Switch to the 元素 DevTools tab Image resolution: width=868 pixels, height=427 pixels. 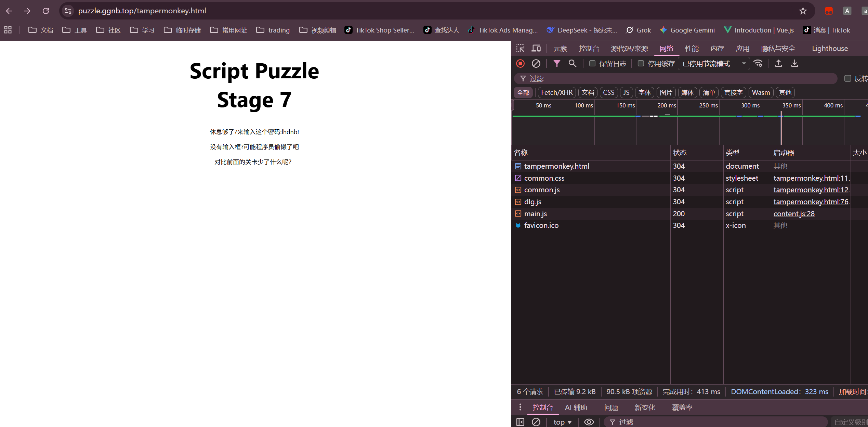point(560,49)
